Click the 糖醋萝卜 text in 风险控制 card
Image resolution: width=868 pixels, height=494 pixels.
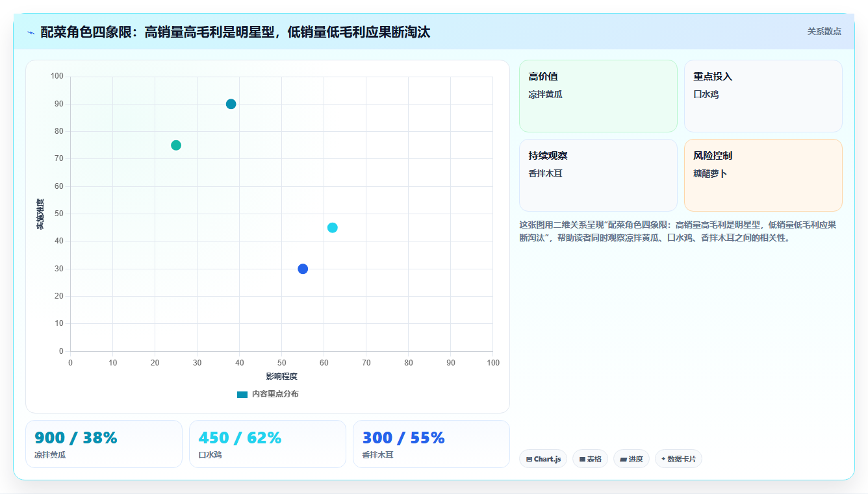(x=710, y=173)
